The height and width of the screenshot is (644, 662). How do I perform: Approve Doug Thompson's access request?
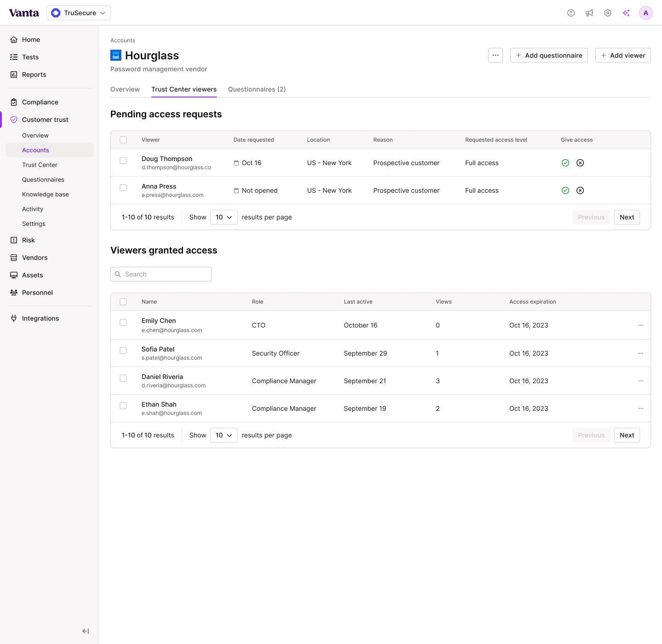coord(565,163)
